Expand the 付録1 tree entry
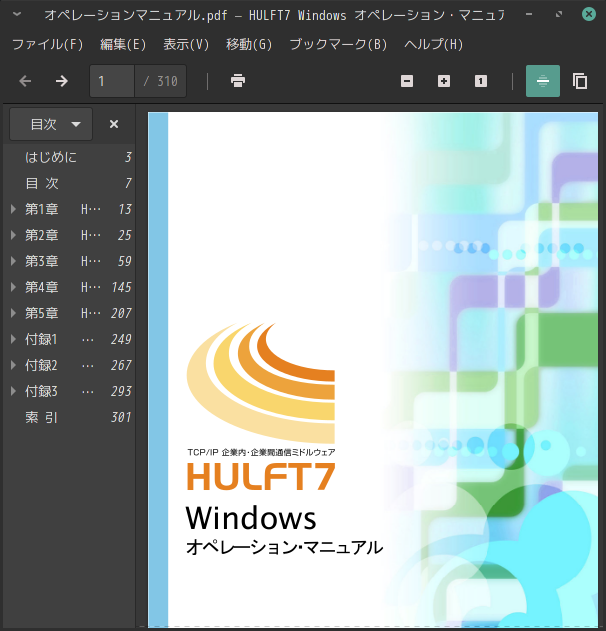Screen dimensions: 606x631 pyautogui.click(x=13, y=339)
